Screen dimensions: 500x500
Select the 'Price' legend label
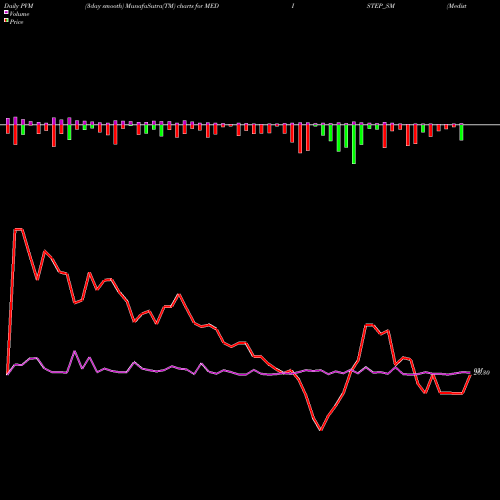(x=16, y=22)
